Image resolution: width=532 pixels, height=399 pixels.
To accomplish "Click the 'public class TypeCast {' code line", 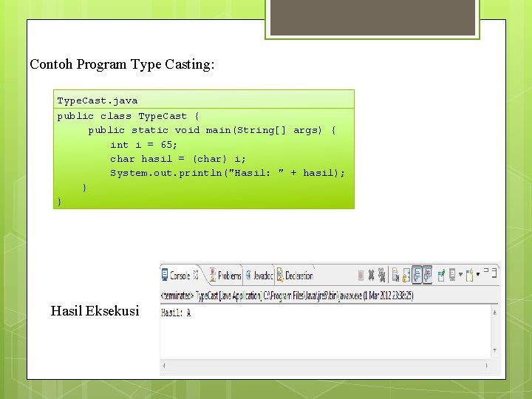I will [129, 117].
